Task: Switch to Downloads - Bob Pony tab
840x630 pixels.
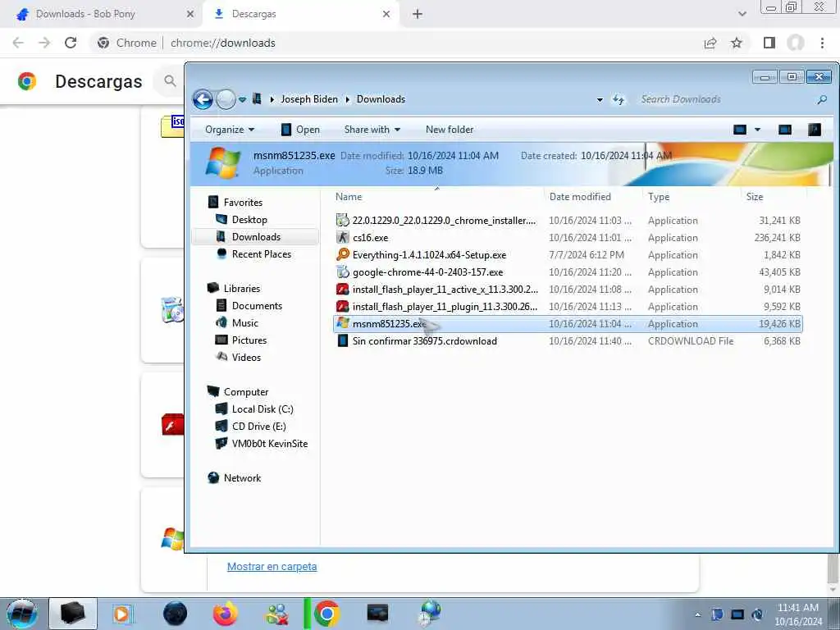Action: click(102, 14)
